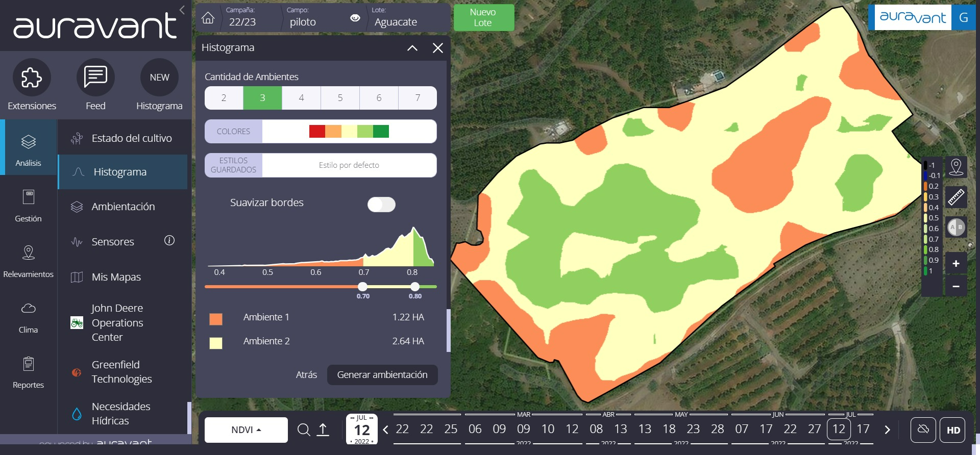Viewport: 980px width, 455px height.
Task: Click the Ambiente 2 yellow swatch
Action: [x=216, y=343]
